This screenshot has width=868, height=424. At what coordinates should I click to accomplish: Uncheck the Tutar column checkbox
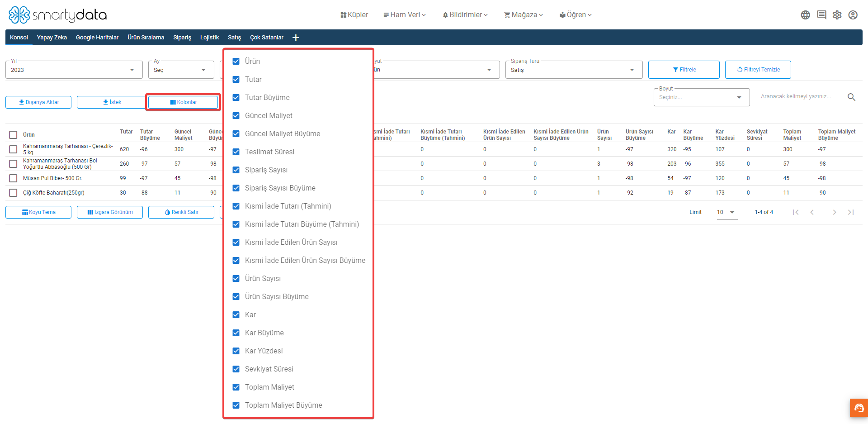(236, 79)
